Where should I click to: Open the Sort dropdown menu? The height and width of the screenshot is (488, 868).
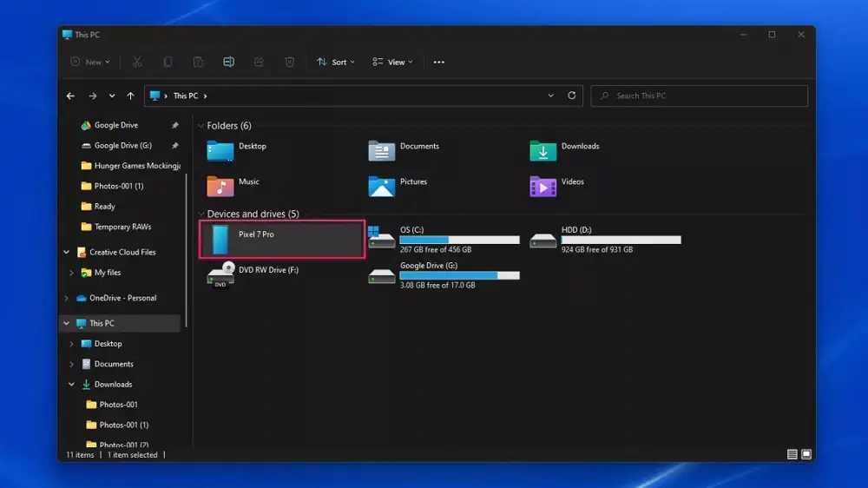(x=336, y=63)
